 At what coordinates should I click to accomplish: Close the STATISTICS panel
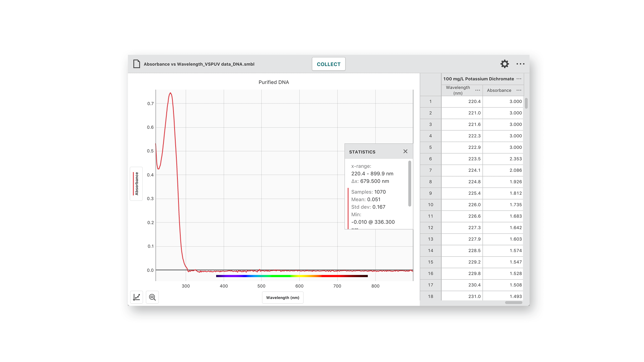tap(405, 151)
